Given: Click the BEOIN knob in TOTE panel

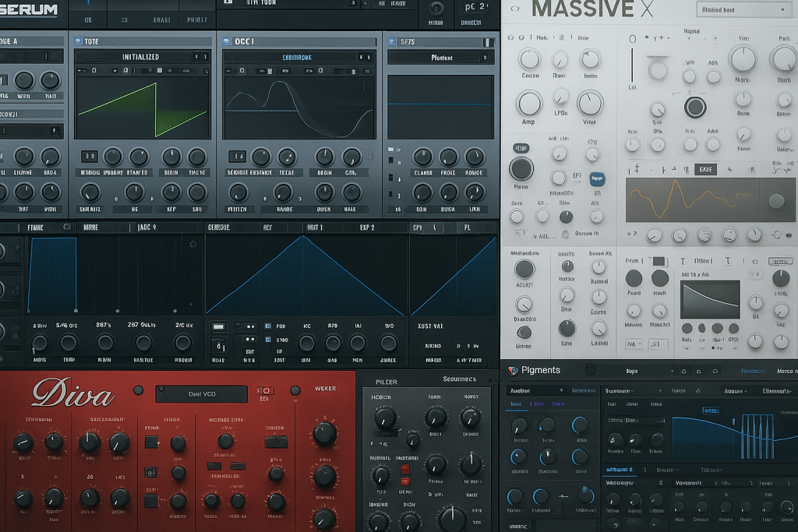Looking at the screenshot, I should coord(171,157).
